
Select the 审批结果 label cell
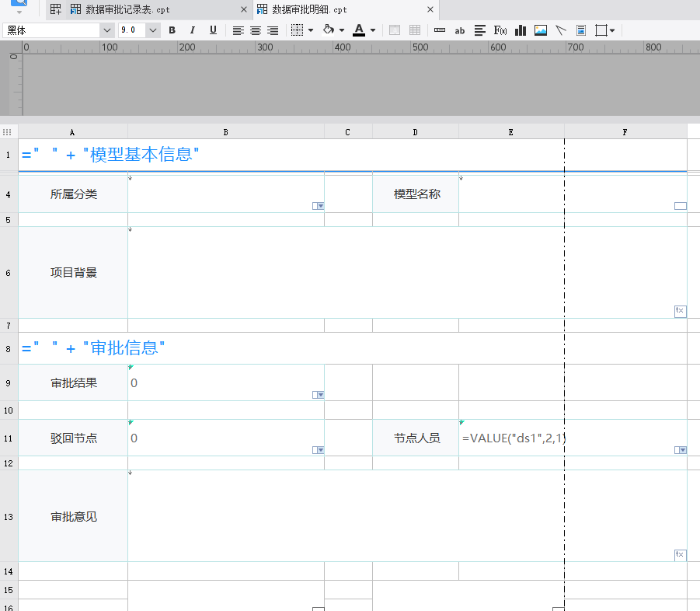(73, 382)
